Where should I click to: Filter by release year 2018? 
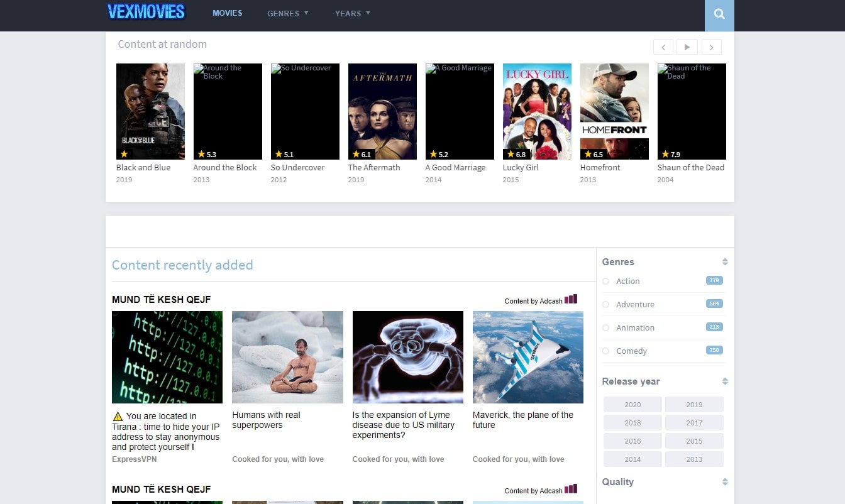click(x=632, y=423)
